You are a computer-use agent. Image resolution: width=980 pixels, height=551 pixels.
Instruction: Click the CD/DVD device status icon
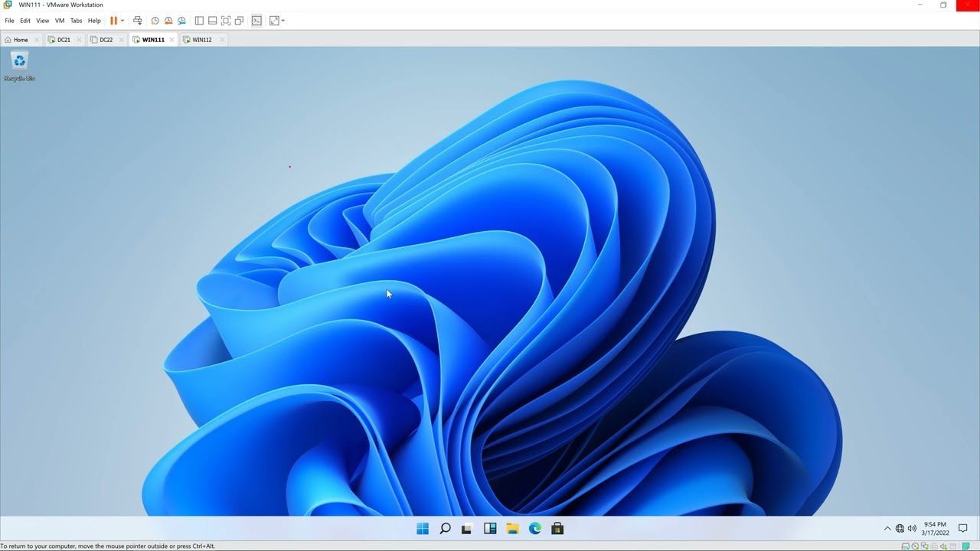coord(915,546)
